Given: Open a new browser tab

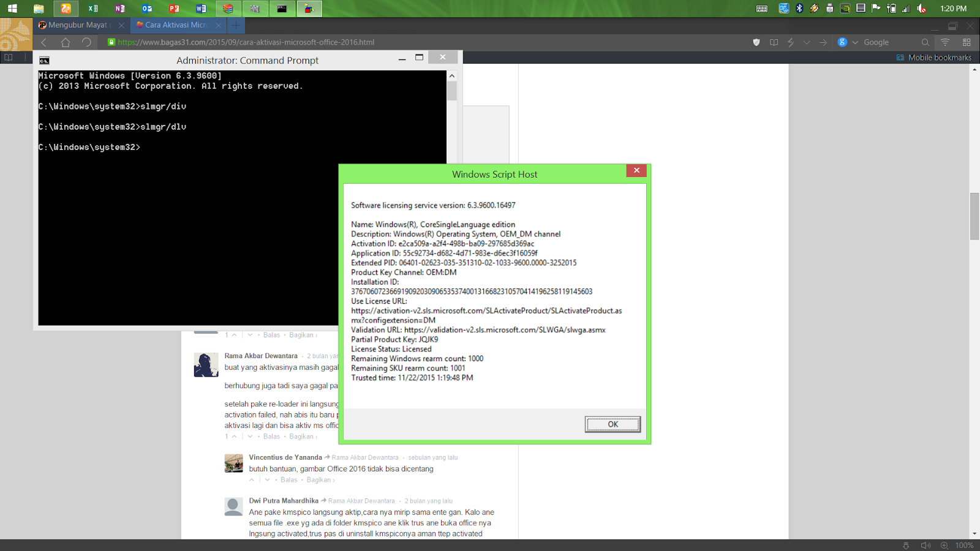Looking at the screenshot, I should point(236,25).
